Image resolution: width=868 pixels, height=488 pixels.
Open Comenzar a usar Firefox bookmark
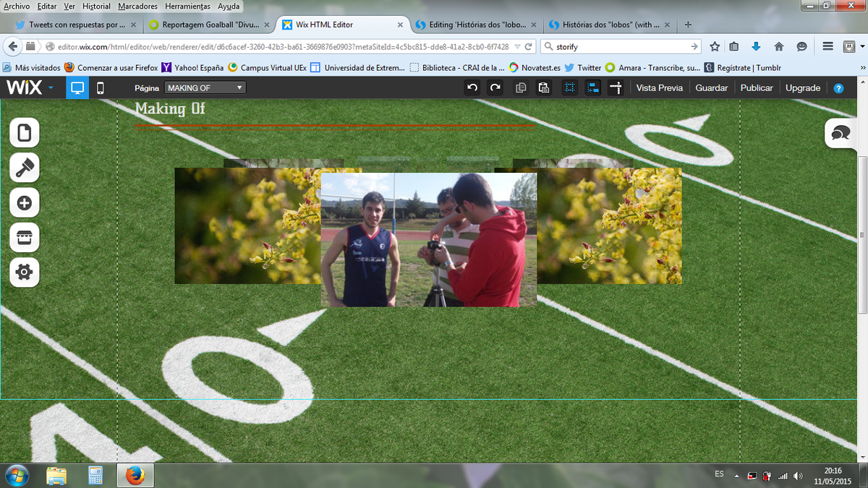(x=111, y=67)
